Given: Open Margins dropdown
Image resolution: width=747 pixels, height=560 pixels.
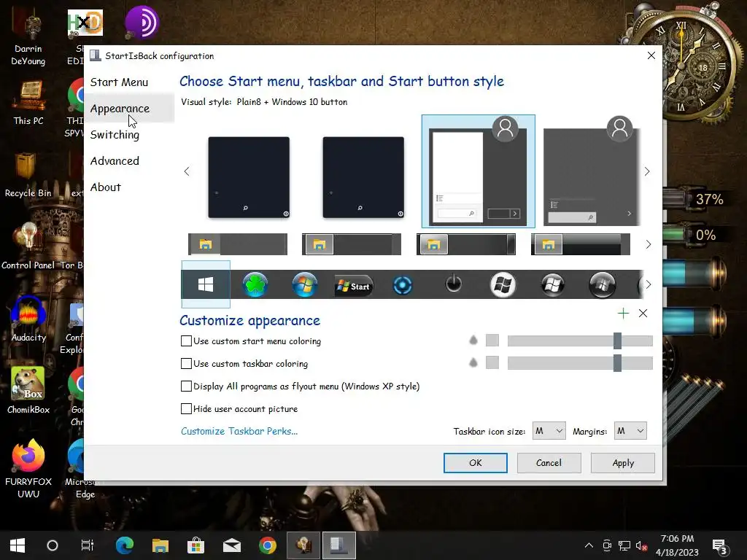Looking at the screenshot, I should click(630, 431).
